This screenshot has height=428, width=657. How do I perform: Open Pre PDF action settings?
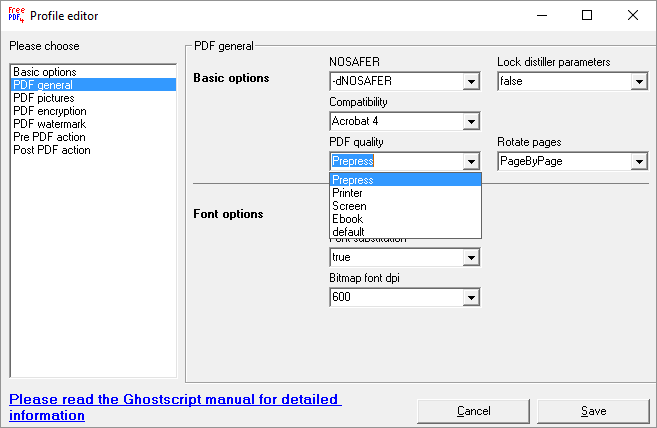click(x=49, y=137)
